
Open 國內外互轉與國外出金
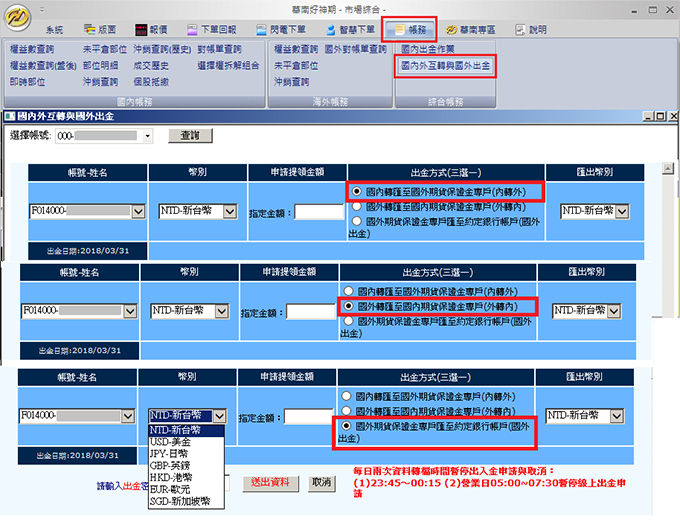tap(445, 65)
